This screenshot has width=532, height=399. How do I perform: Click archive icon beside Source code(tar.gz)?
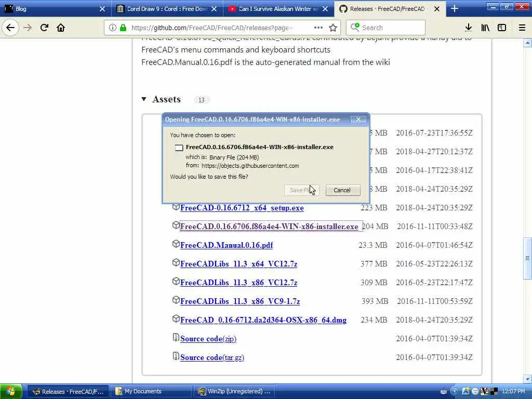(x=176, y=356)
